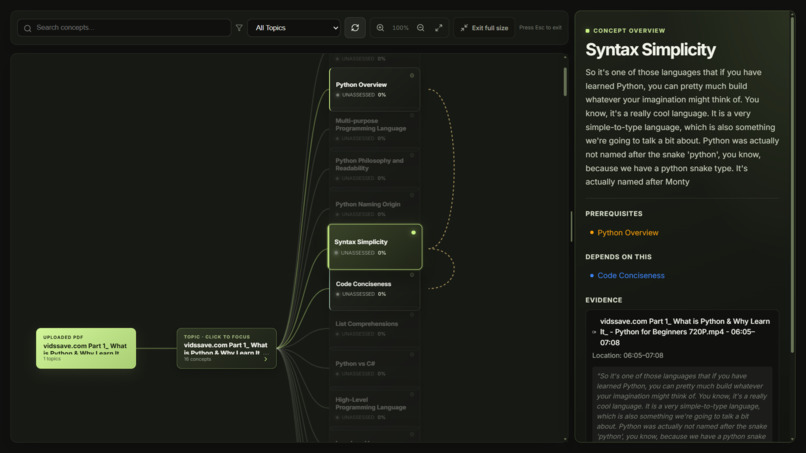Click the PREREQUISITES section heading

click(x=614, y=213)
